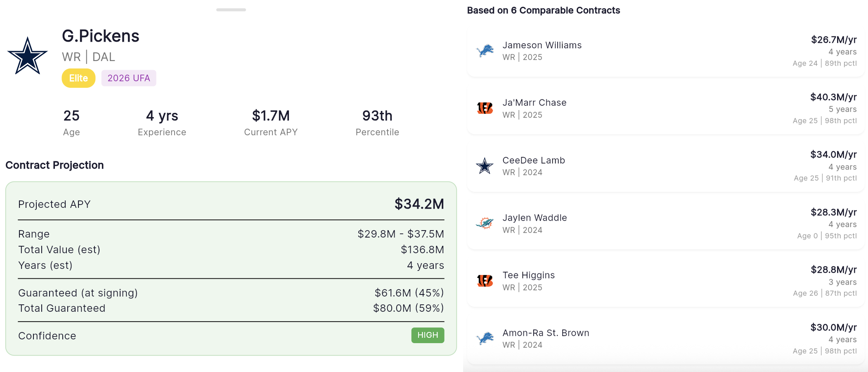Open CeeDee Lamb $34.0M/yr contract card
Screen dimensions: 868x372
click(x=666, y=166)
